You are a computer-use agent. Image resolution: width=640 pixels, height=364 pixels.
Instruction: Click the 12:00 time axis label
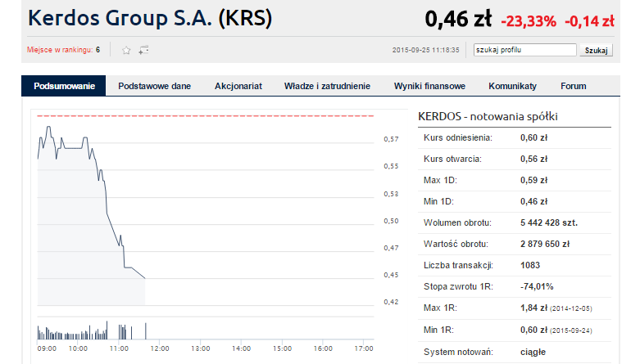(160, 348)
